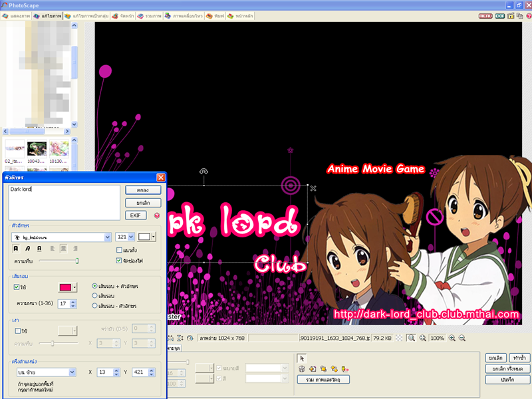The image size is (532, 399).
Task: Open the font size 121 dropdown
Action: (x=131, y=237)
